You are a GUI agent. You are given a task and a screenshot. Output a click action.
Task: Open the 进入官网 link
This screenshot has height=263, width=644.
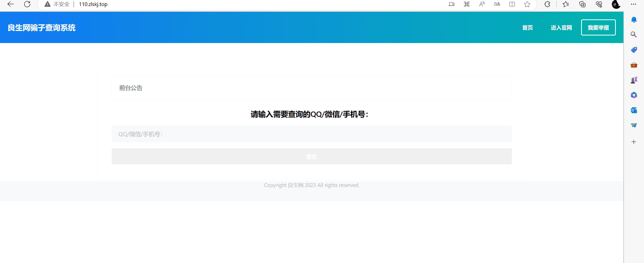tap(561, 28)
